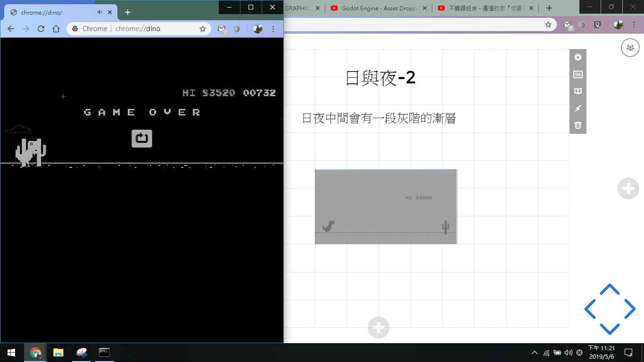Bookmark the page in the back window

coord(548,25)
